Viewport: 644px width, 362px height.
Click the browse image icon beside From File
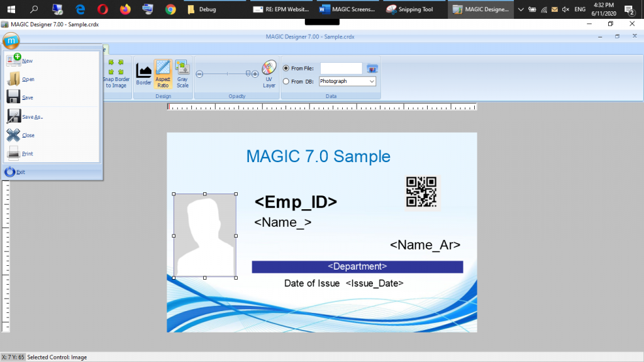372,68
